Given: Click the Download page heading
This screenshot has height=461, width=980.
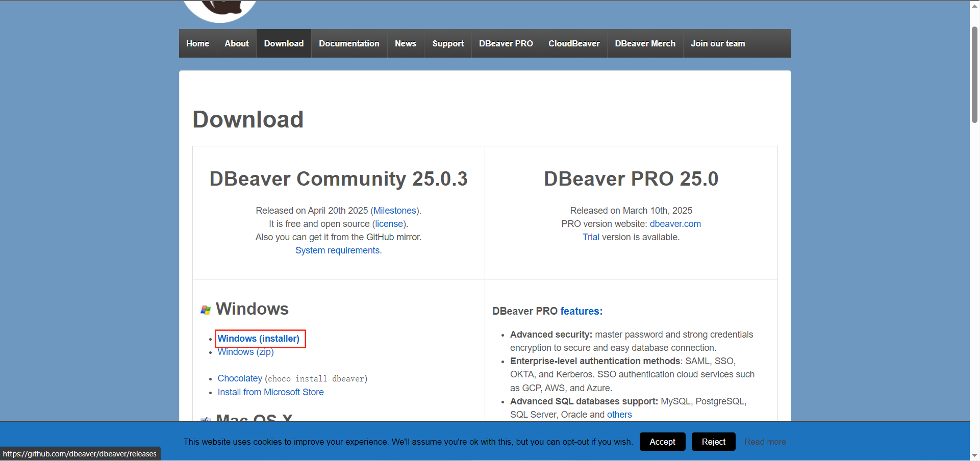Looking at the screenshot, I should [248, 119].
